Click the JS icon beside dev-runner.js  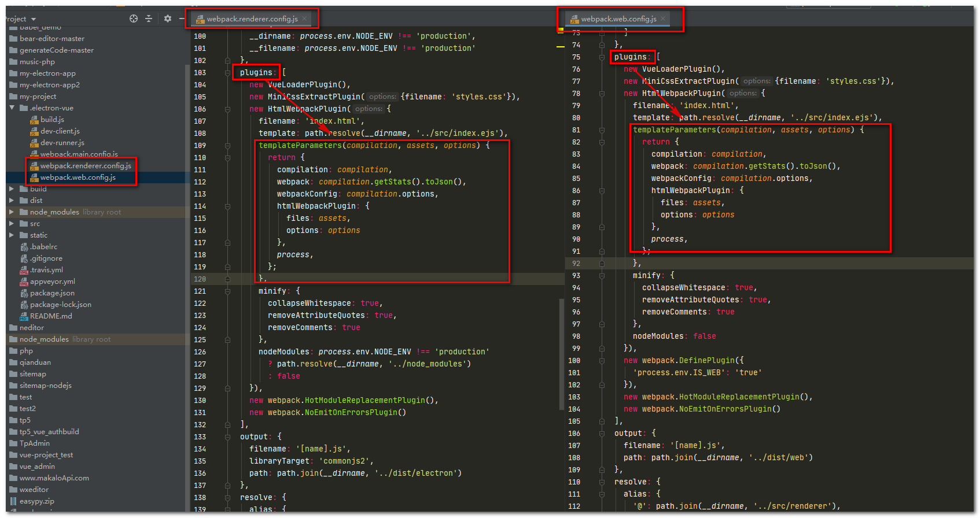pyautogui.click(x=34, y=143)
